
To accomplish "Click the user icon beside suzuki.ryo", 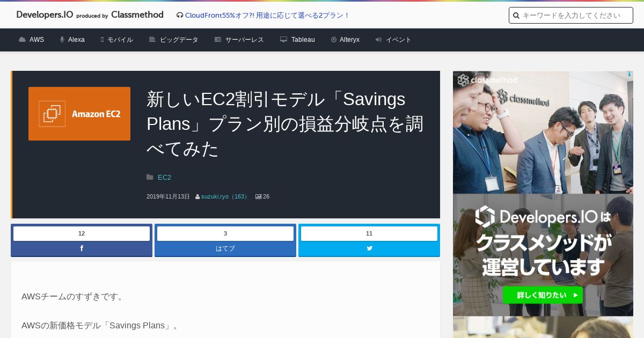I will pos(197,197).
